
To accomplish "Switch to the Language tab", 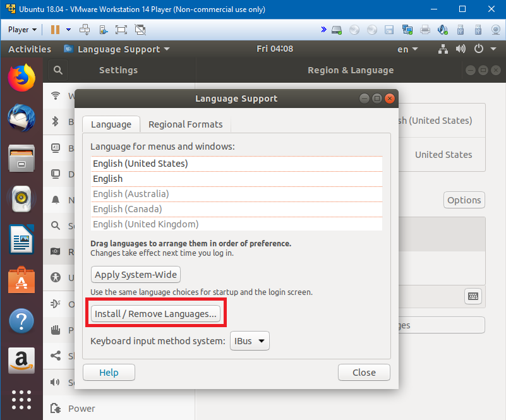I will tap(111, 124).
